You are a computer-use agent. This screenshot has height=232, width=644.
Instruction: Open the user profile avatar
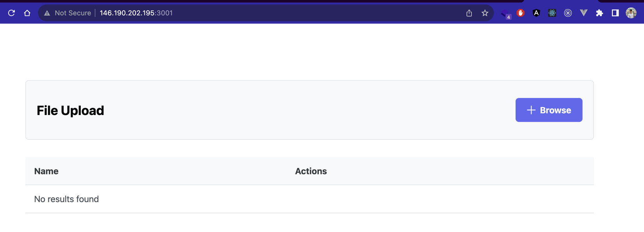point(631,13)
